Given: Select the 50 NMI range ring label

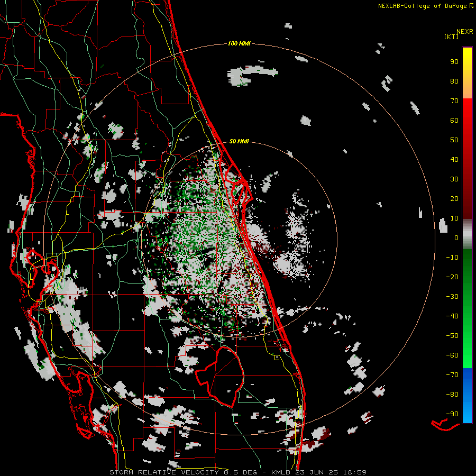Looking at the screenshot, I should 239,141.
